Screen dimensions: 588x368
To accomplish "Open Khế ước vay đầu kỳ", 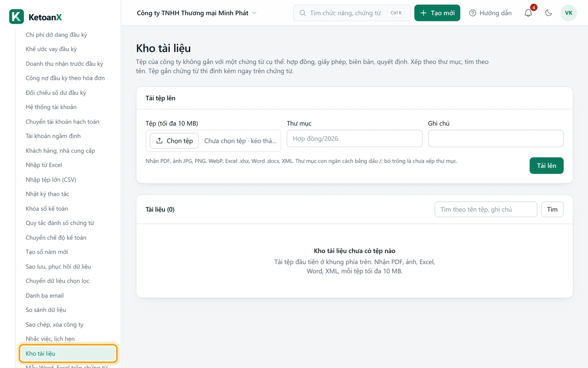I will [x=51, y=49].
